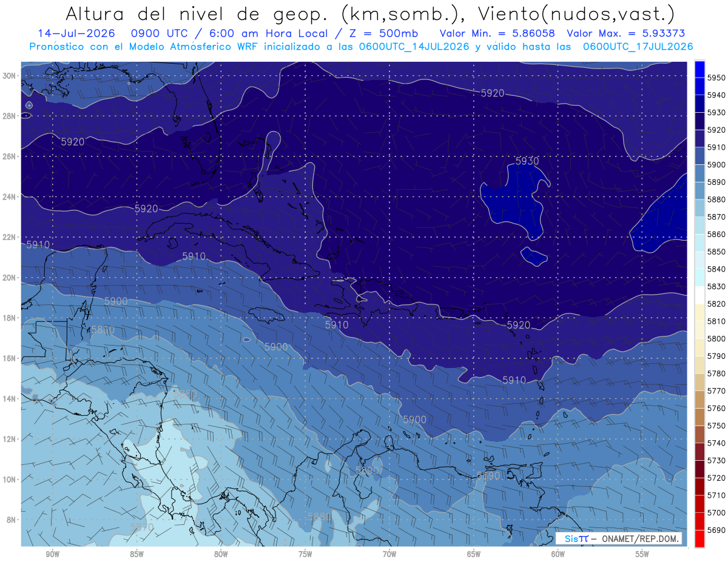Click the white legend swatch between 5820 and 5830

click(x=699, y=295)
